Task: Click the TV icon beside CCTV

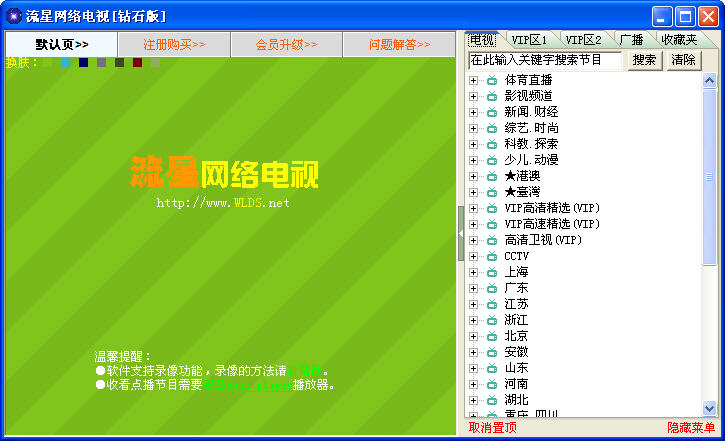Action: (491, 256)
